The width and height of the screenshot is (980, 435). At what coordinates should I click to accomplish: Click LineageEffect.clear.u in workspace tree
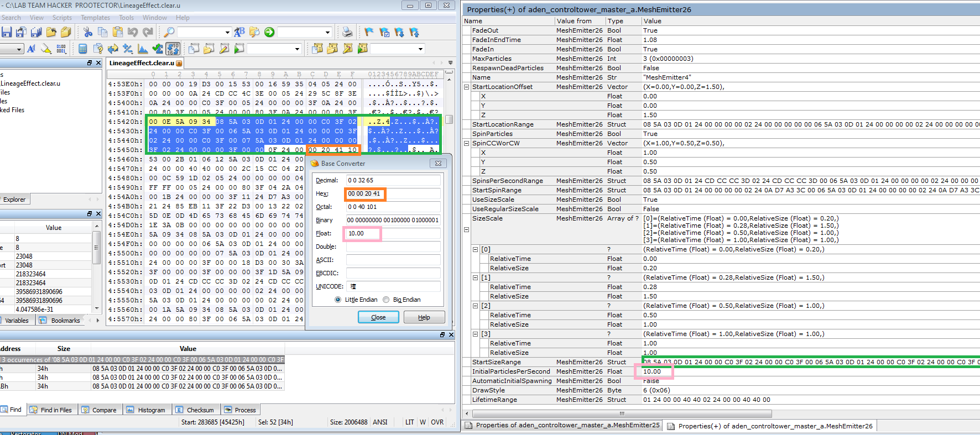(x=30, y=83)
